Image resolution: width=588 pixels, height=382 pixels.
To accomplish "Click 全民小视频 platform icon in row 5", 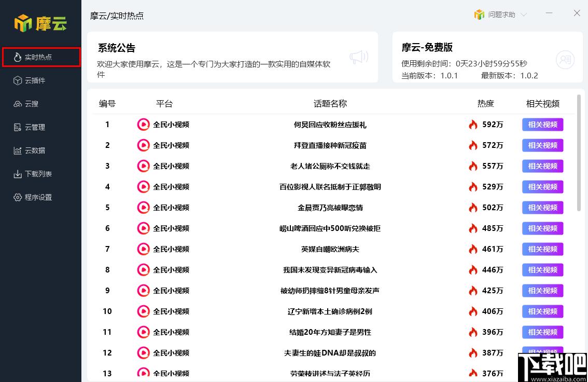I will click(143, 208).
